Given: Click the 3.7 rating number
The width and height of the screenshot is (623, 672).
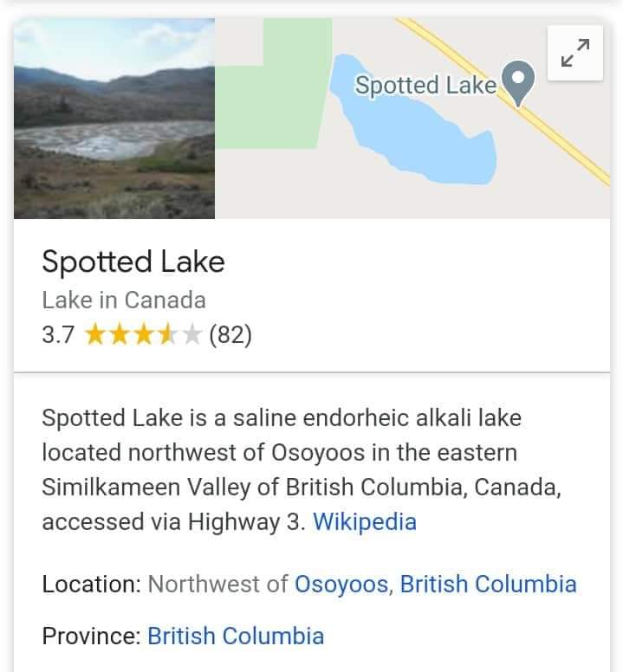Looking at the screenshot, I should [x=58, y=335].
